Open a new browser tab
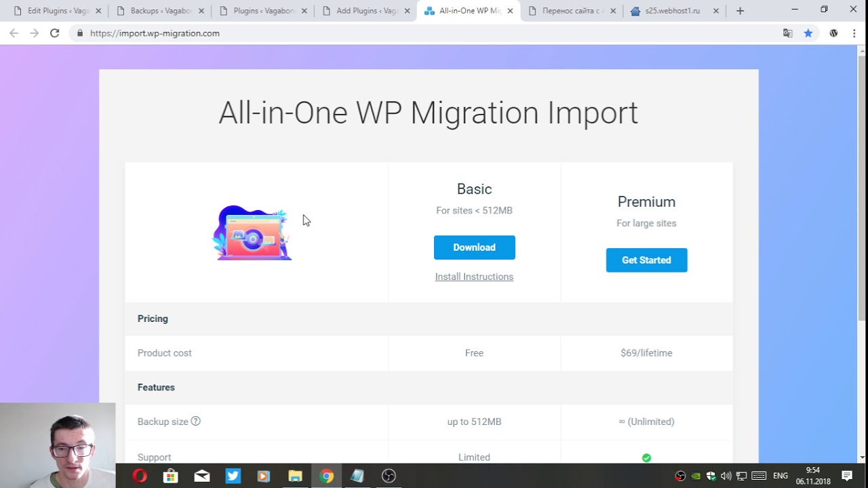Viewport: 868px width, 488px height. click(x=740, y=11)
